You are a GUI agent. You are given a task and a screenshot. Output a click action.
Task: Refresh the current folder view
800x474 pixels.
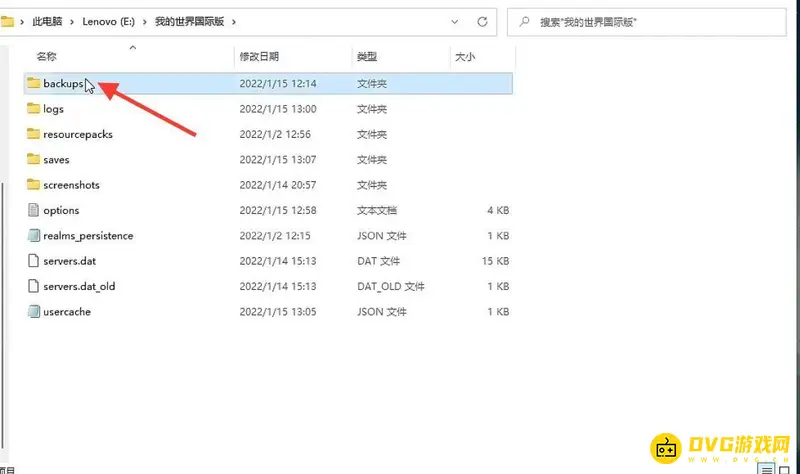tap(482, 20)
